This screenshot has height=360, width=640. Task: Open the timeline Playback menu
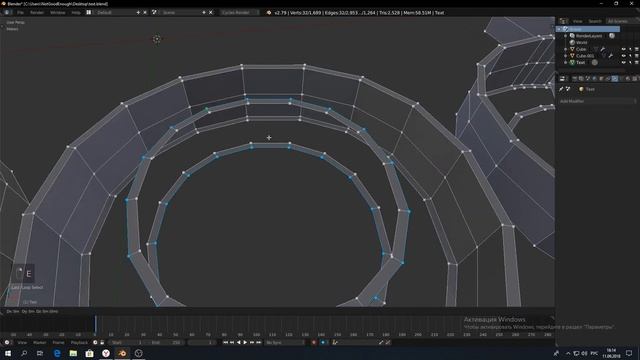80,342
